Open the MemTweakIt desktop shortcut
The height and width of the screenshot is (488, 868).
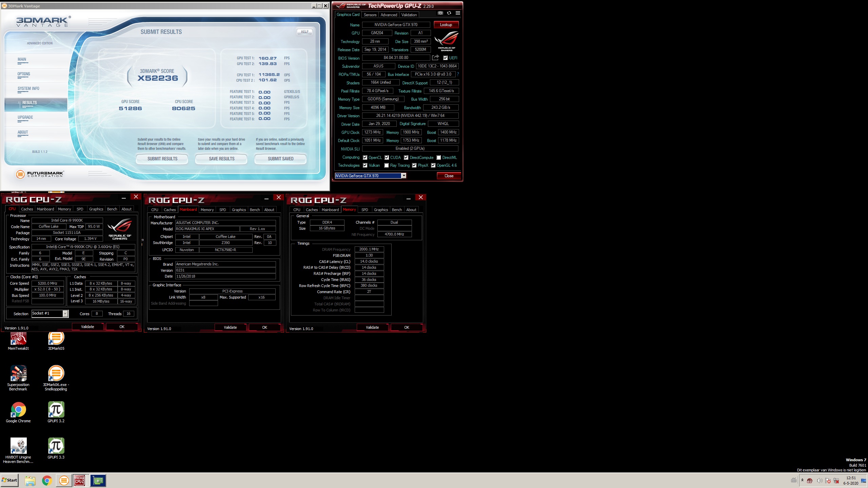[18, 341]
